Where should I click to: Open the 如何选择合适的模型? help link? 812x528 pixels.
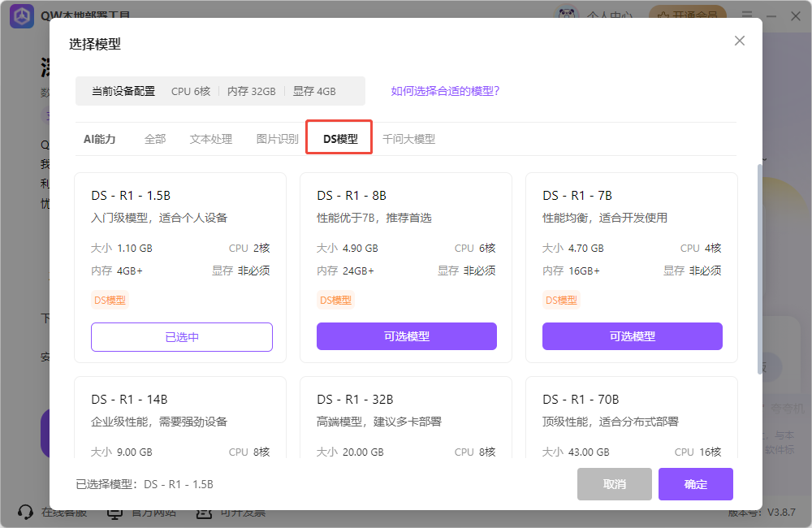point(445,91)
